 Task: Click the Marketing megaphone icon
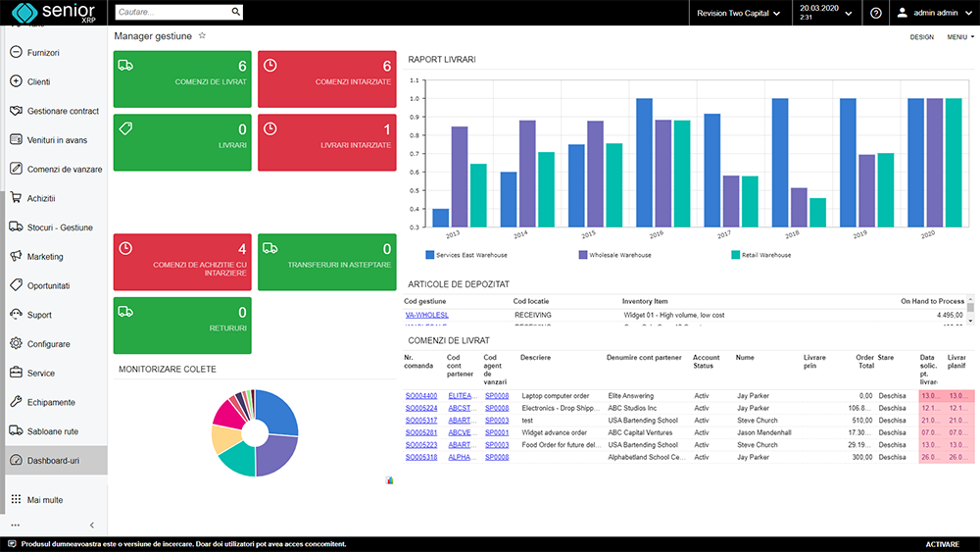pyautogui.click(x=17, y=256)
